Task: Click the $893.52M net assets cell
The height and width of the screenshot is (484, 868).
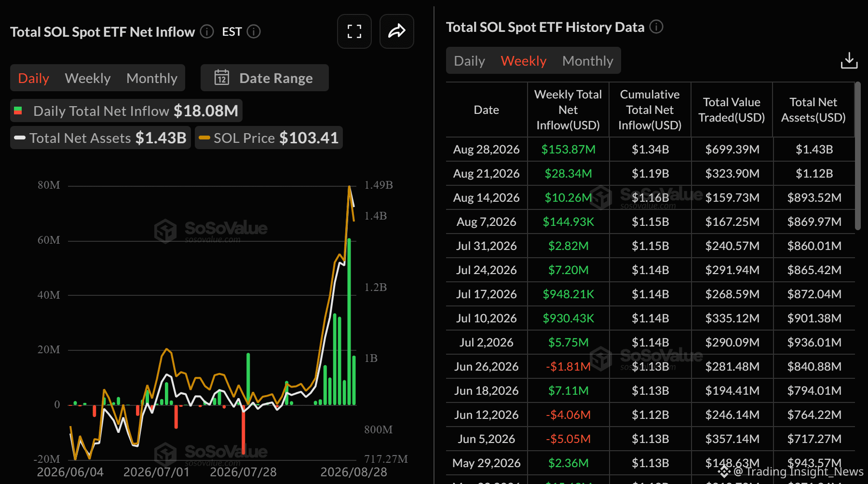Action: pos(814,198)
